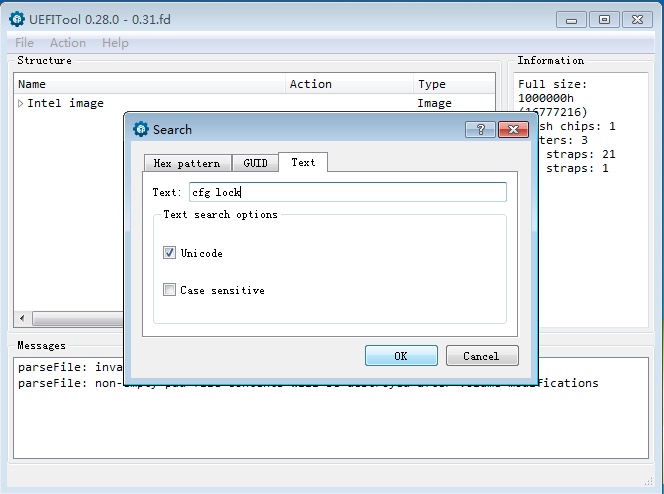Click the UEFITool app icon in title bar

[17, 19]
